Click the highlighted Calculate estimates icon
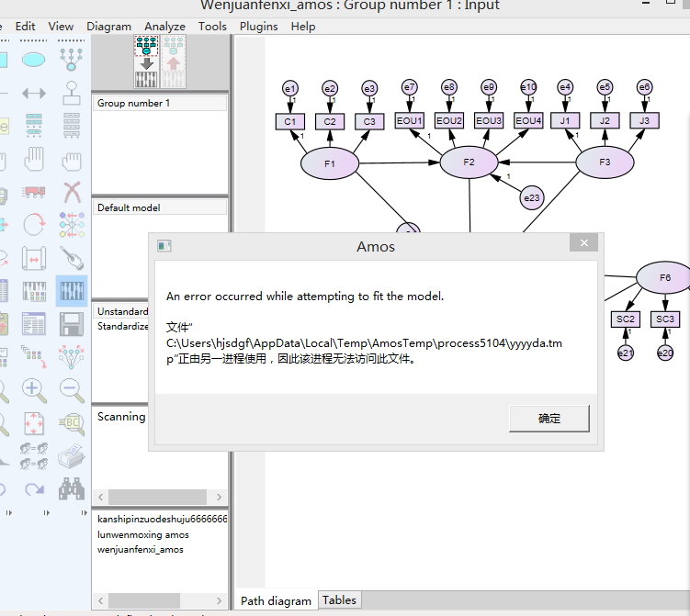The width and height of the screenshot is (690, 616). click(x=72, y=291)
